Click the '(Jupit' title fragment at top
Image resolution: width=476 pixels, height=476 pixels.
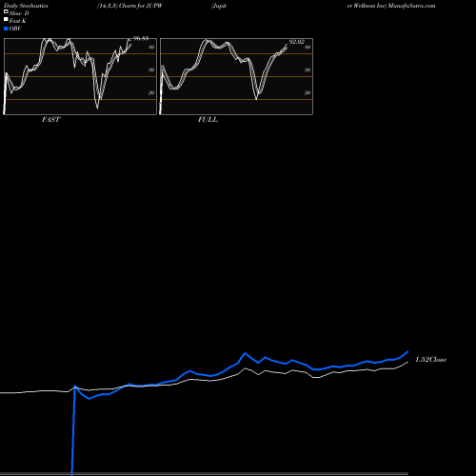[x=219, y=6]
